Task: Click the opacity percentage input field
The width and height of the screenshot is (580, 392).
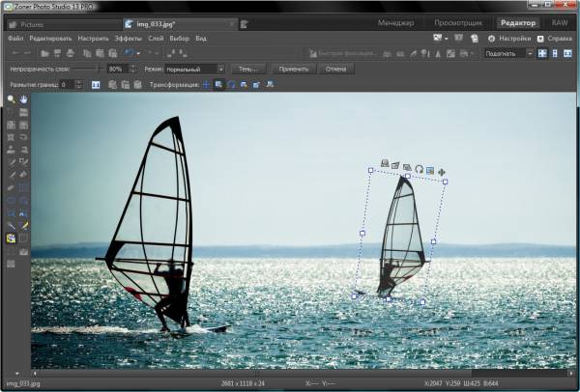Action: point(115,70)
